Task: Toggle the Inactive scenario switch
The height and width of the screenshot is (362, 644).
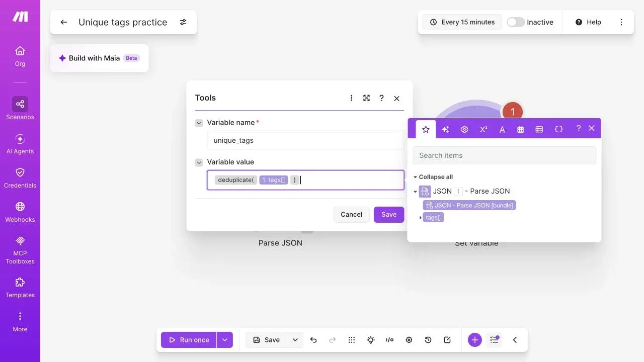Action: tap(516, 22)
